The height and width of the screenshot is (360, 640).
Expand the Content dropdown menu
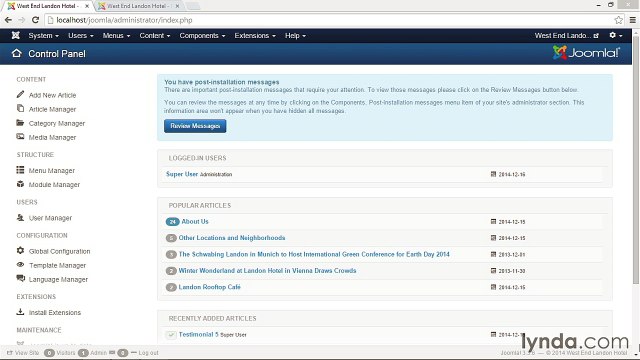click(x=155, y=36)
